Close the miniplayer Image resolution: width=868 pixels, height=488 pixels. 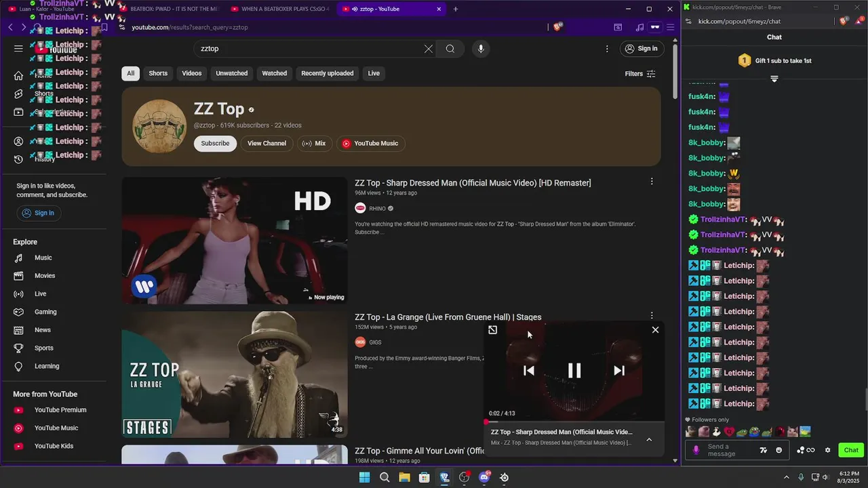click(x=655, y=330)
